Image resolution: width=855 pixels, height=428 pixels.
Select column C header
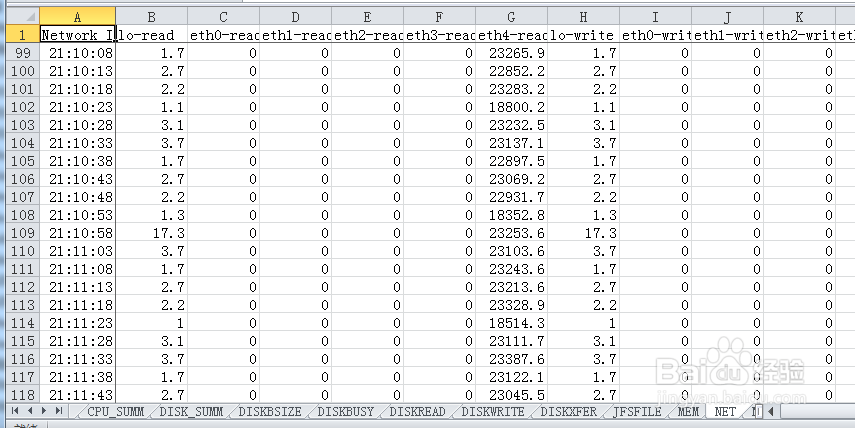pyautogui.click(x=224, y=16)
